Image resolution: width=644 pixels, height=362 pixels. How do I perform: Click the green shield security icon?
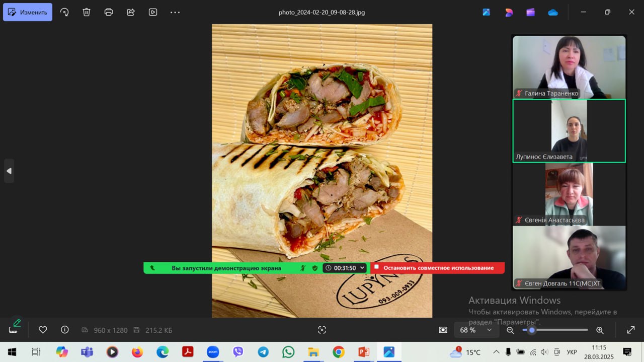coord(315,268)
